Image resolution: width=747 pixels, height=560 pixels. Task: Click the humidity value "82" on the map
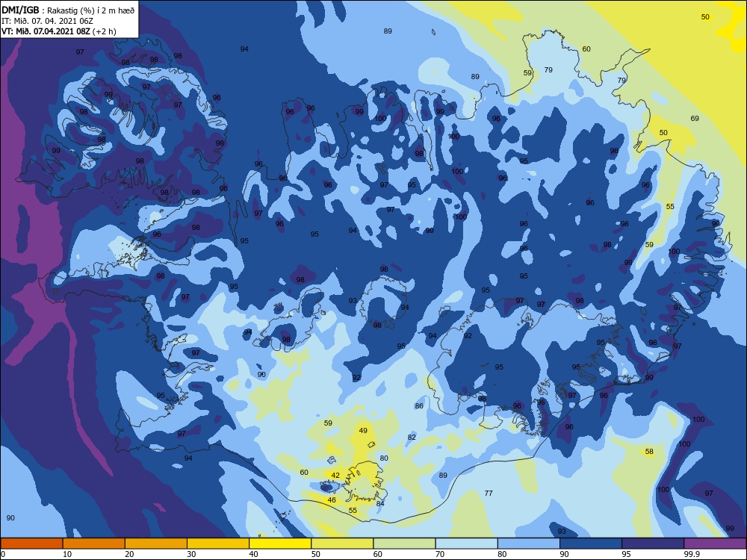[x=412, y=437]
